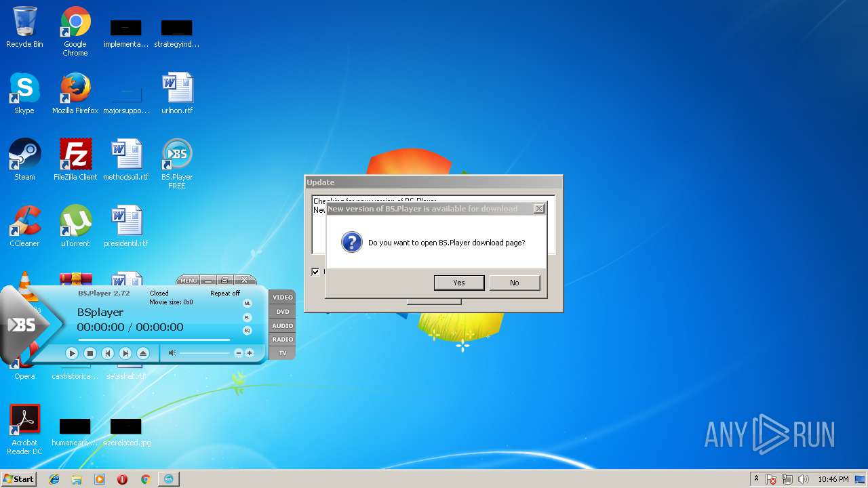The height and width of the screenshot is (488, 868).
Task: Stop playback in BS.Player
Action: (x=90, y=353)
